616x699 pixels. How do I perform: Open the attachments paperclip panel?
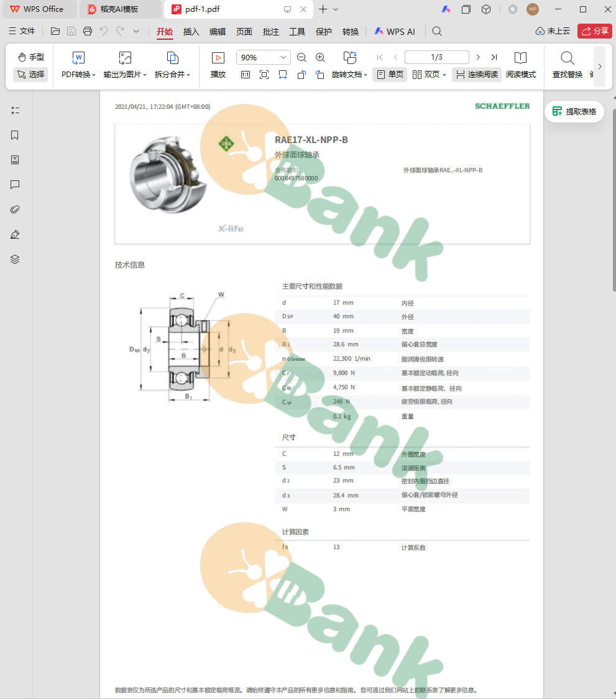tap(15, 210)
